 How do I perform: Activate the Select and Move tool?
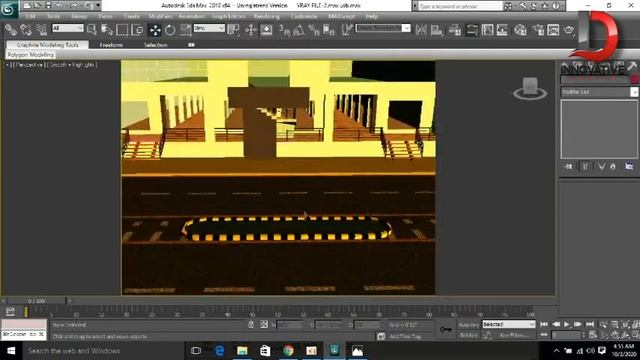(x=155, y=30)
